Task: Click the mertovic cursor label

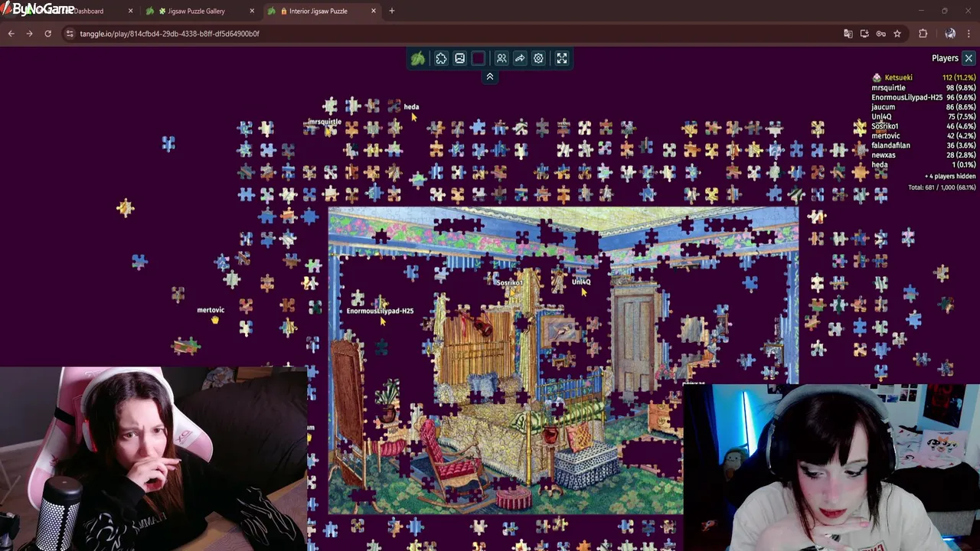Action: pos(211,310)
